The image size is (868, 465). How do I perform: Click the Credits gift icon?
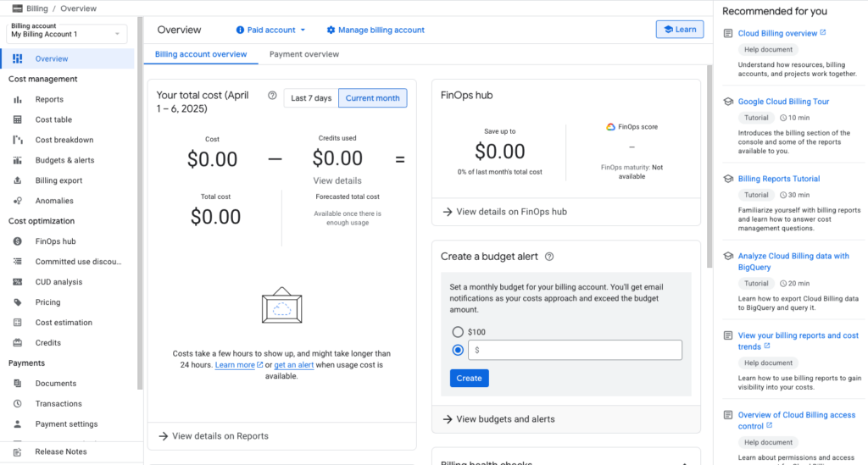18,343
